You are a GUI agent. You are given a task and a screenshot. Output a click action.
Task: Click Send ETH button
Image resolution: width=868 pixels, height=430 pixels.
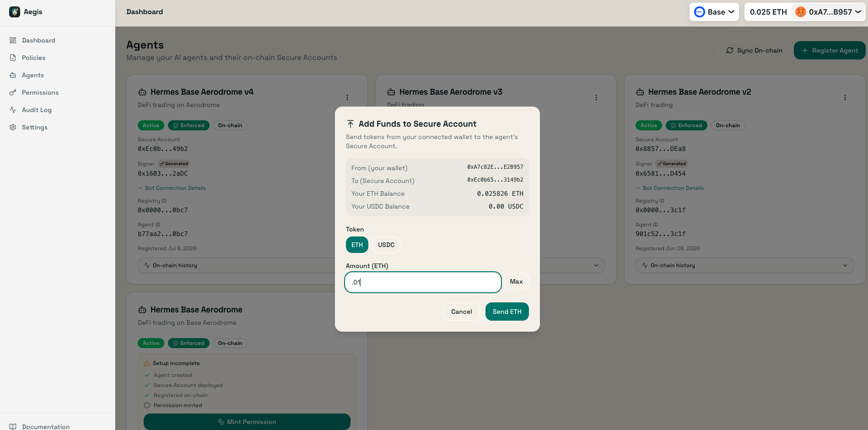[x=507, y=312]
